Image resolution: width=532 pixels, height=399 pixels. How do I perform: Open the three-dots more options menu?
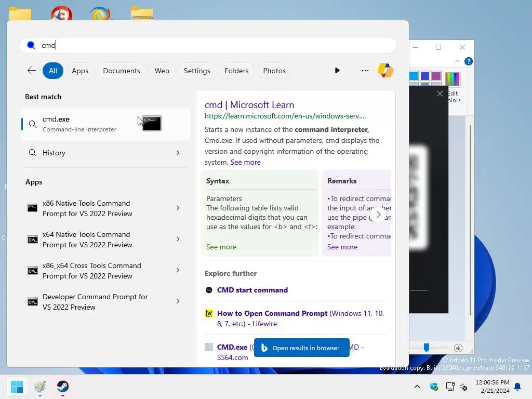click(365, 71)
